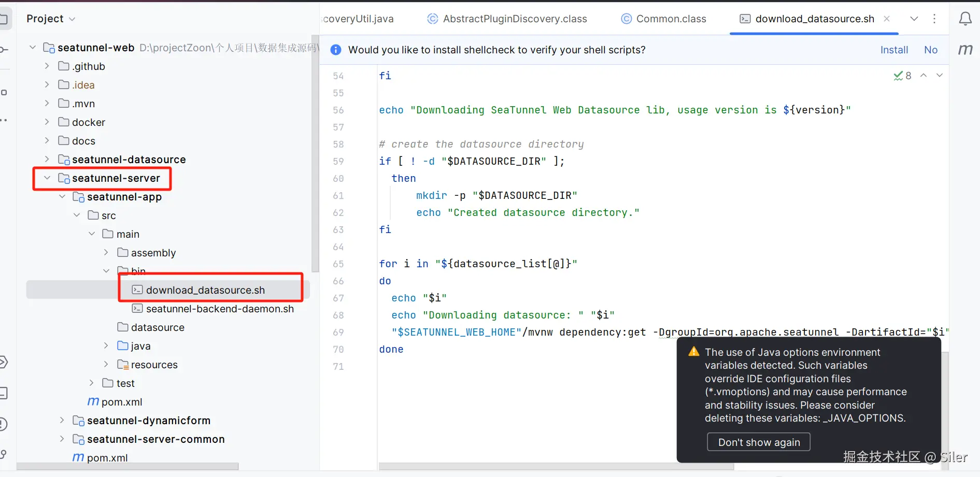Expand the .github folder
Screen dimensions: 980x477
pos(47,66)
